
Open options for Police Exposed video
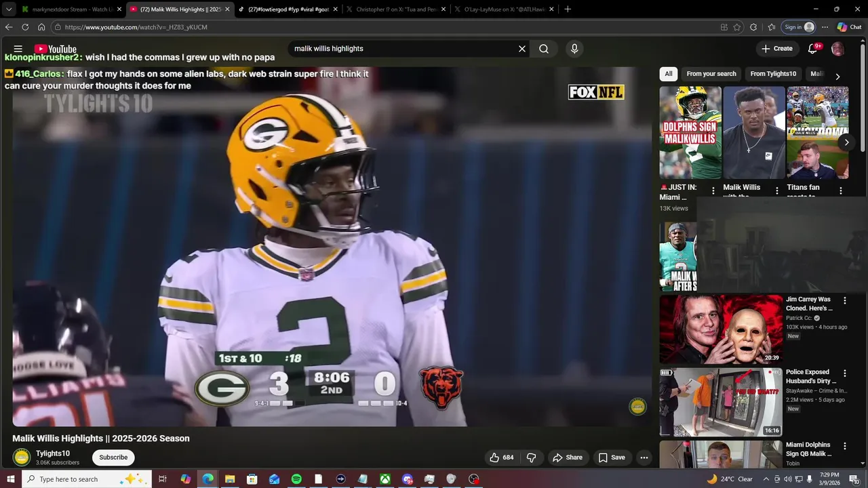coord(845,373)
